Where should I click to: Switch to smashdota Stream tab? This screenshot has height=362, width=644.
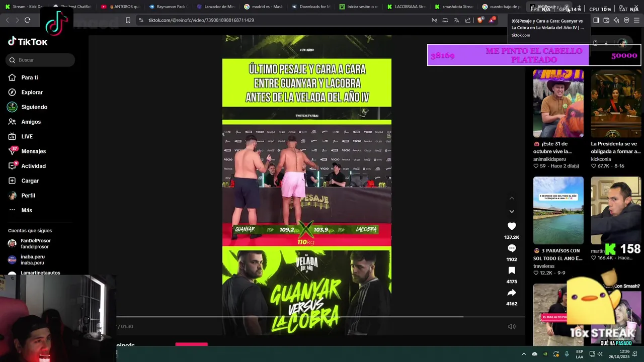click(454, 7)
